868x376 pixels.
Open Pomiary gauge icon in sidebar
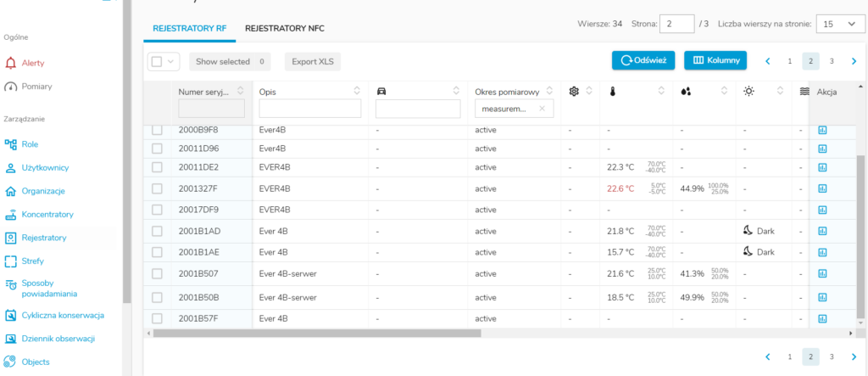click(x=10, y=87)
